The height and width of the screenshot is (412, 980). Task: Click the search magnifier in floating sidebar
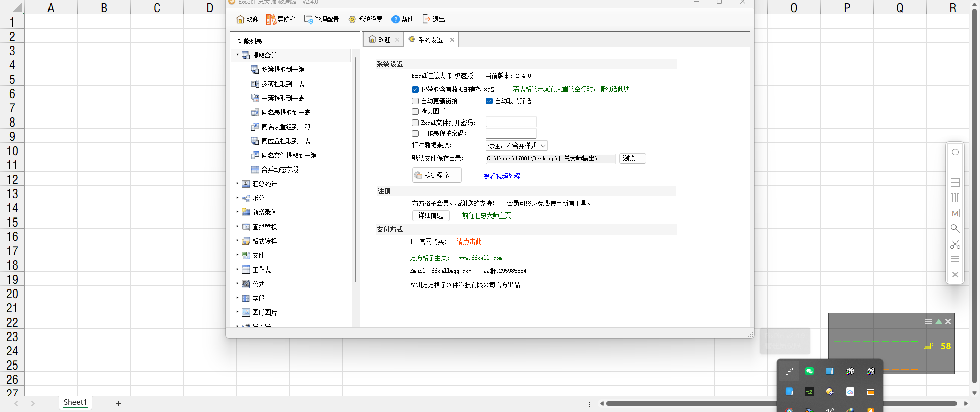(955, 229)
